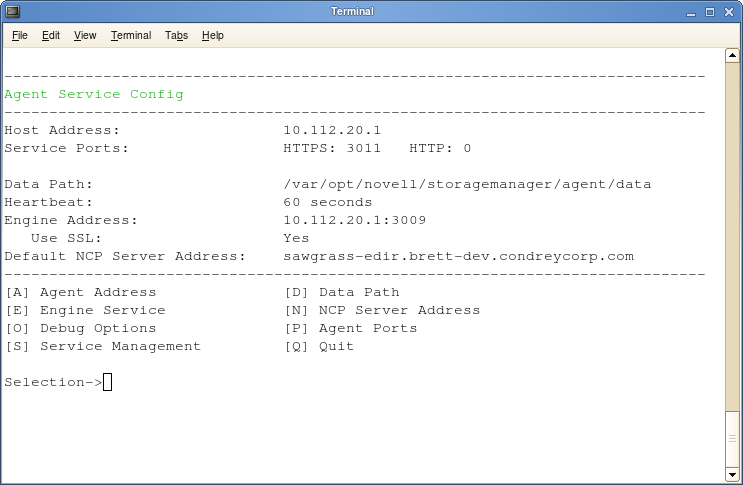The height and width of the screenshot is (485, 743).
Task: Minimize the Terminal window
Action: 693,12
